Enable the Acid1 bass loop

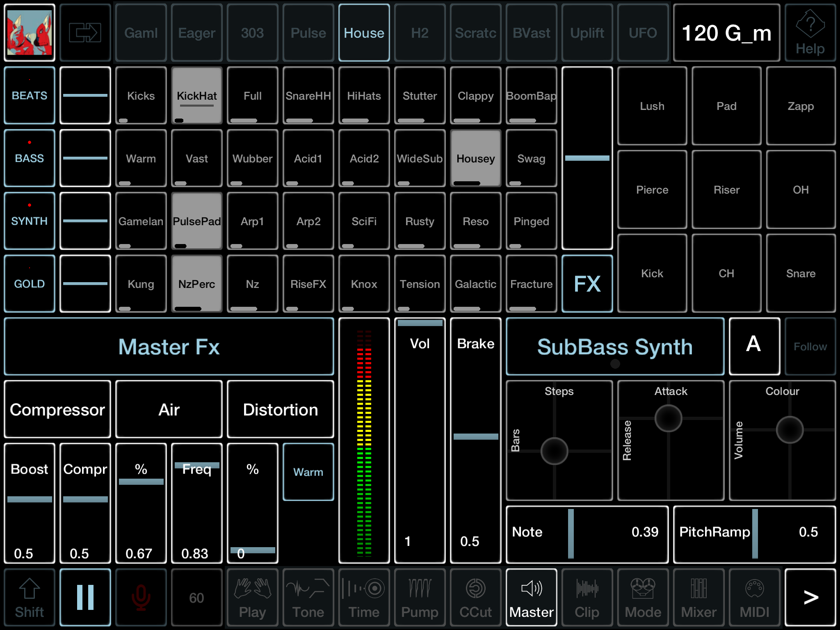click(308, 158)
